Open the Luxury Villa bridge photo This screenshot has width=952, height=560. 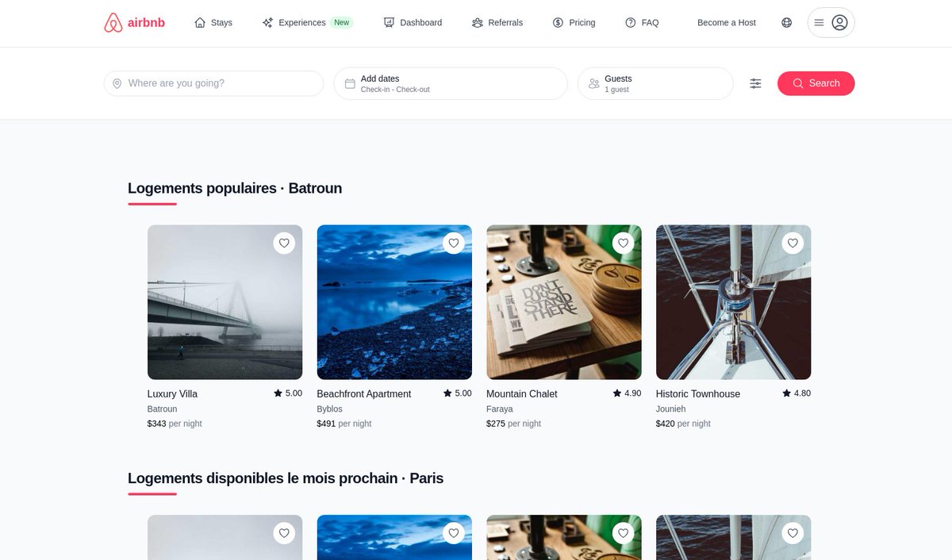[x=225, y=302]
